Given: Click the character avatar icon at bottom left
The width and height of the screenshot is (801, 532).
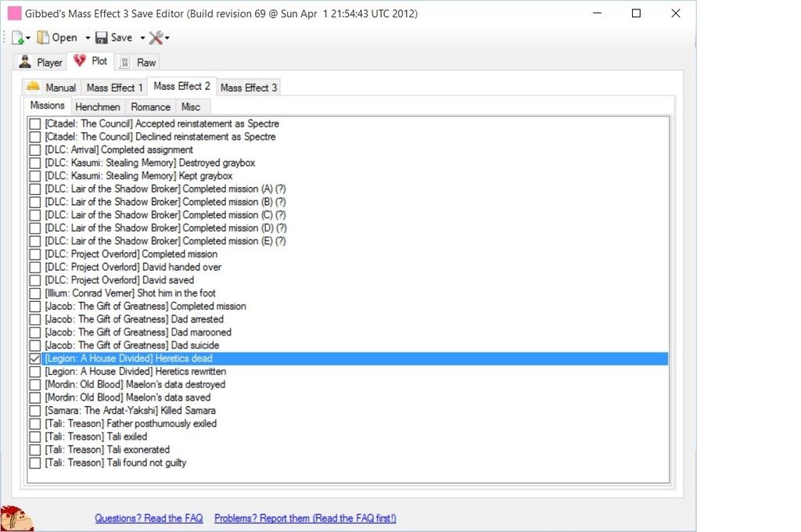Looking at the screenshot, I should click(x=16, y=518).
